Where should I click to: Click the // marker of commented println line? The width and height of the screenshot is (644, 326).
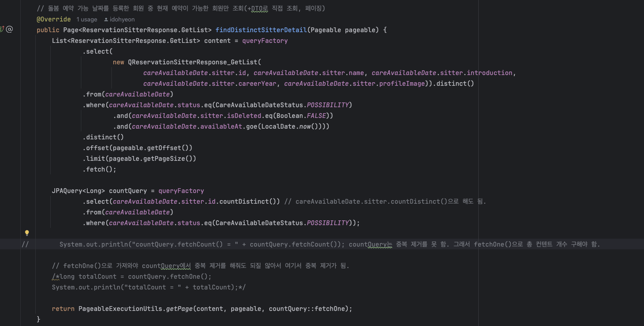pos(25,245)
